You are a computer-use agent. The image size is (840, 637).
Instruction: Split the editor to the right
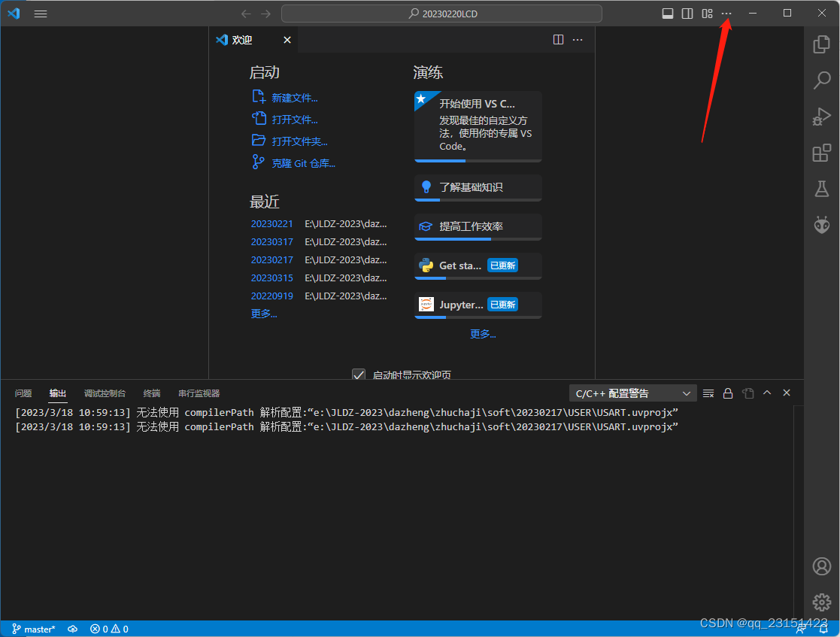tap(558, 40)
